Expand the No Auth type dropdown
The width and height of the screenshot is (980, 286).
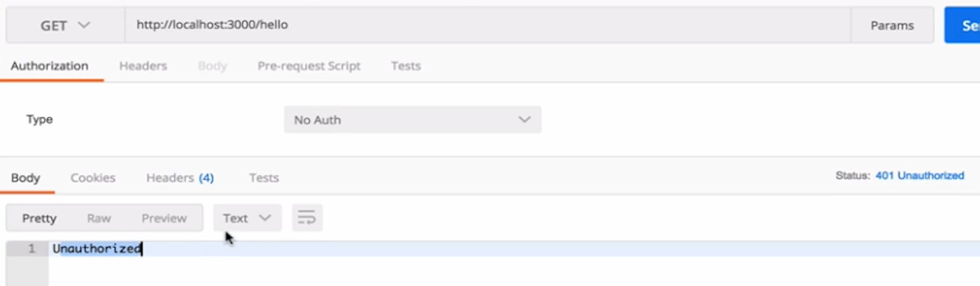coord(412,120)
